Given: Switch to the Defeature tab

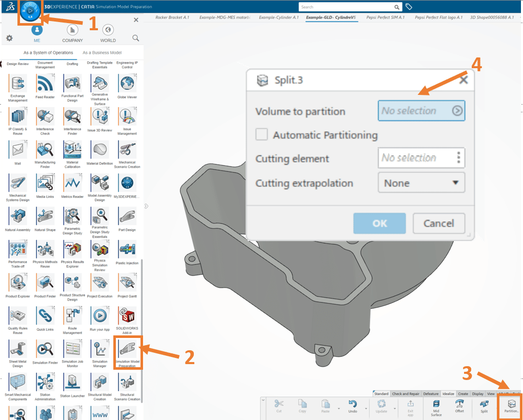Looking at the screenshot, I should [431, 394].
